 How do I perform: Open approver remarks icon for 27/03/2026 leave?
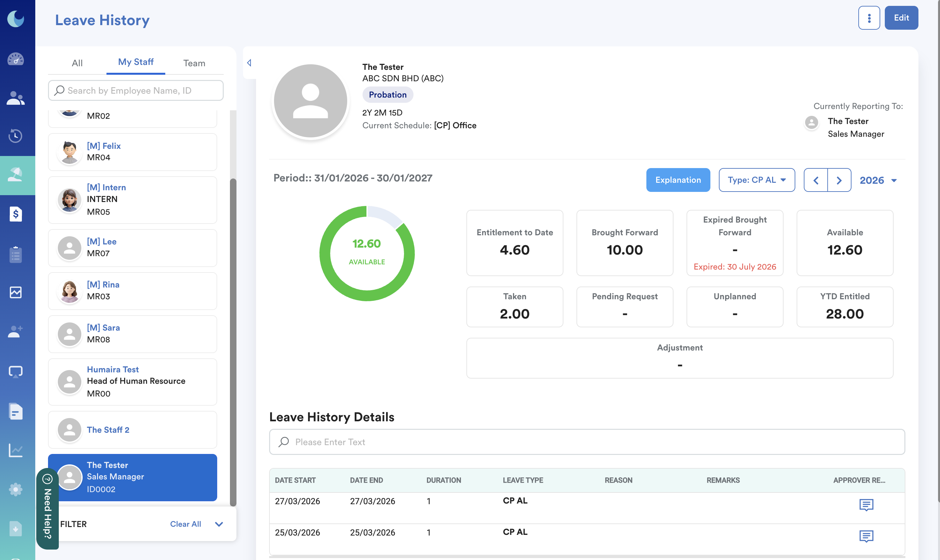[x=866, y=505]
